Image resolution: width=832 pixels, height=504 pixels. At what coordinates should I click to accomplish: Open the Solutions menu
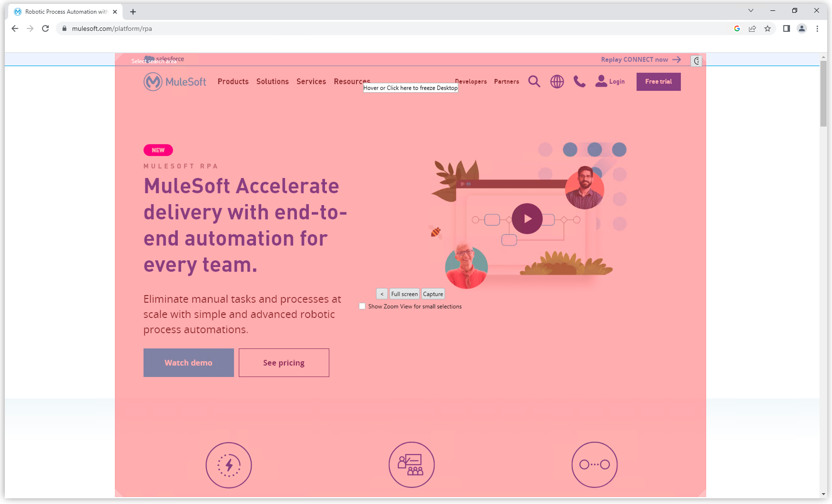tap(272, 82)
